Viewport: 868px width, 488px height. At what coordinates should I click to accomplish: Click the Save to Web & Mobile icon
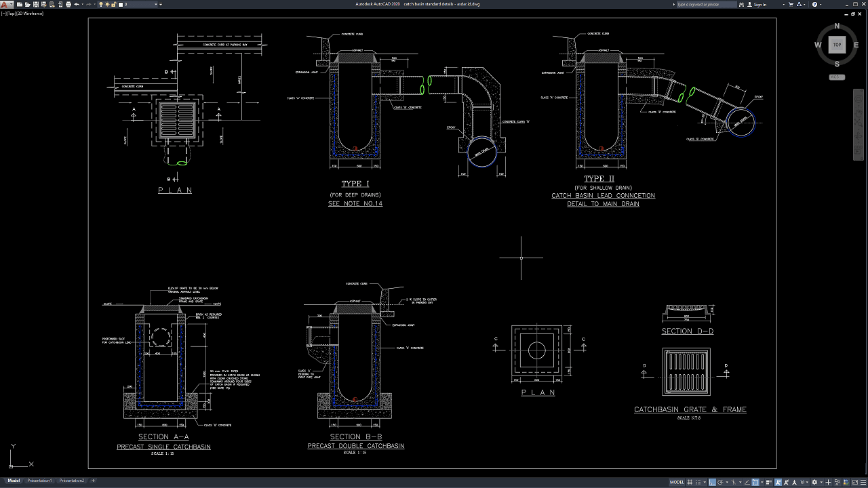[x=60, y=4]
